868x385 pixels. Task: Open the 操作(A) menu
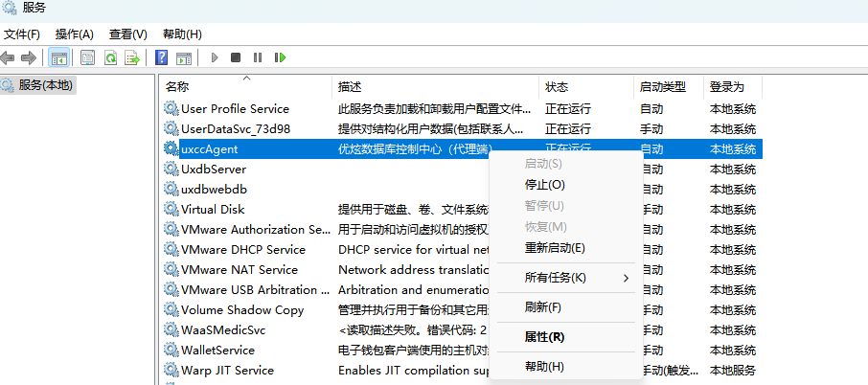[75, 34]
